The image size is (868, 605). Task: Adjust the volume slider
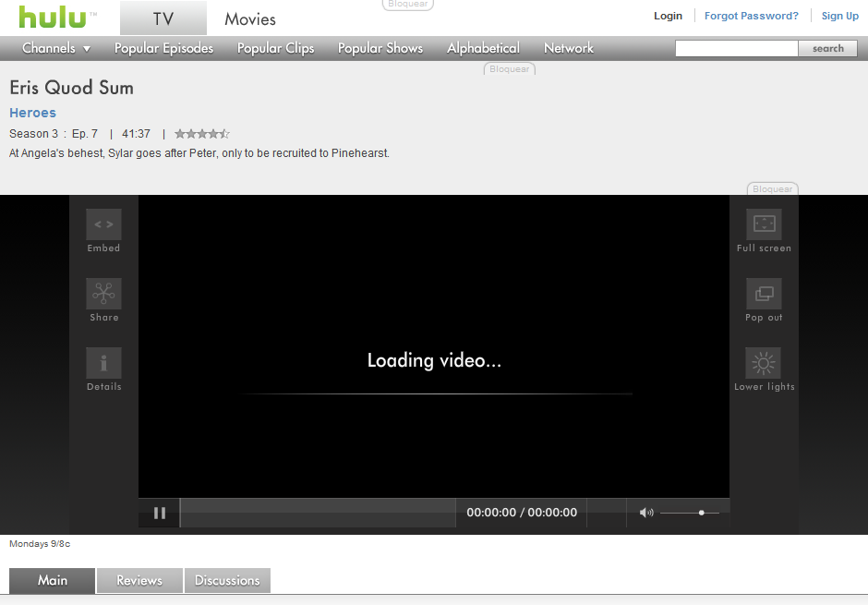pyautogui.click(x=690, y=513)
